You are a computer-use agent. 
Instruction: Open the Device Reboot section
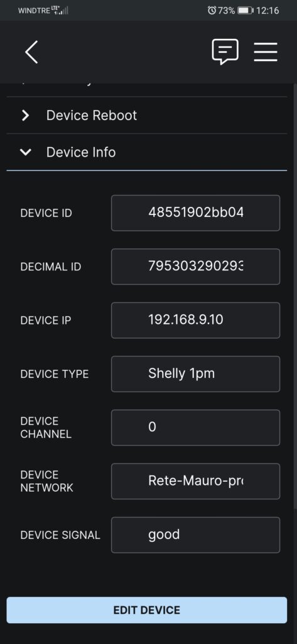click(147, 116)
